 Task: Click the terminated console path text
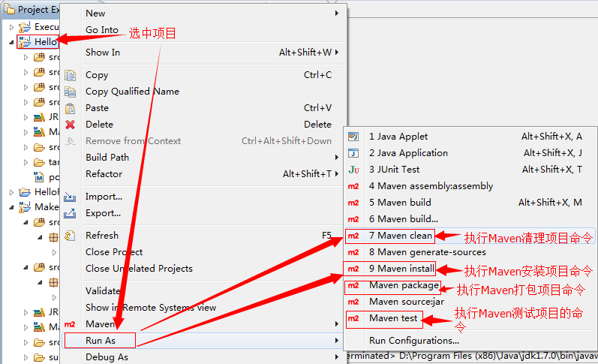[x=472, y=356]
